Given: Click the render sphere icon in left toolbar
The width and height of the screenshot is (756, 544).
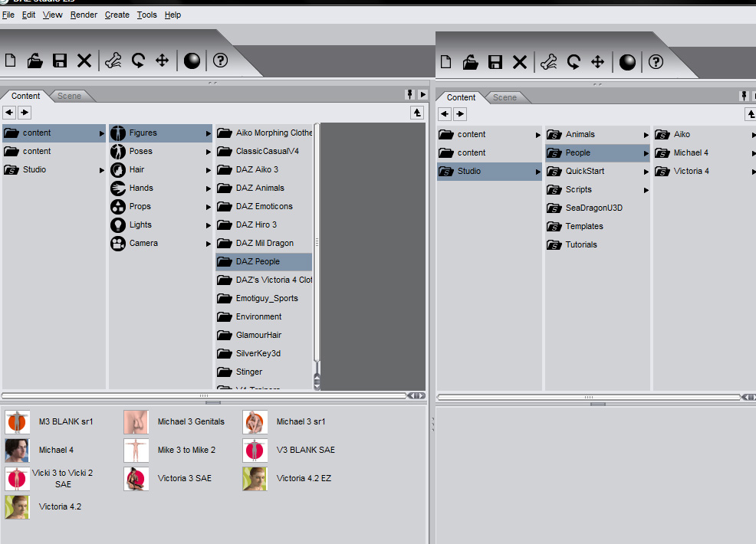Looking at the screenshot, I should [x=192, y=61].
